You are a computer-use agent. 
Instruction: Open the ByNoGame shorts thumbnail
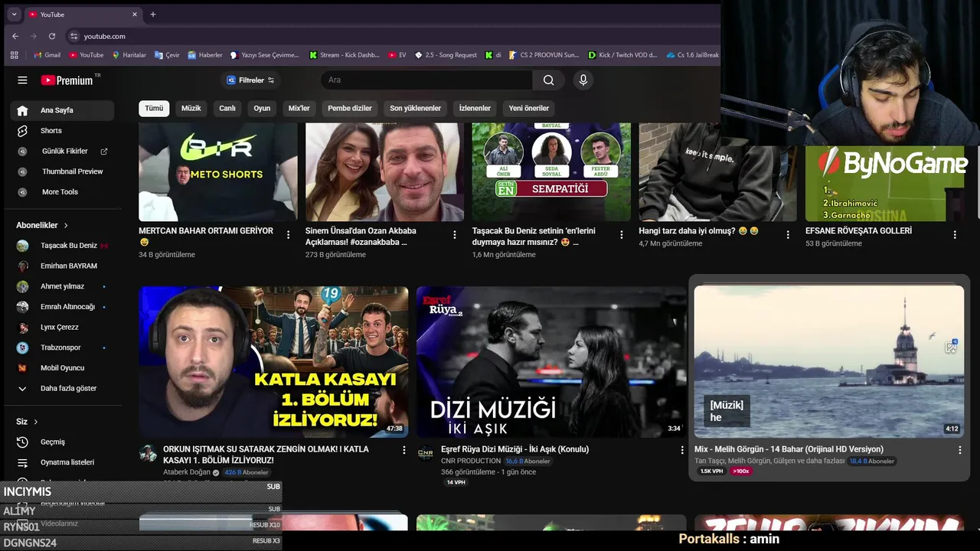884,183
